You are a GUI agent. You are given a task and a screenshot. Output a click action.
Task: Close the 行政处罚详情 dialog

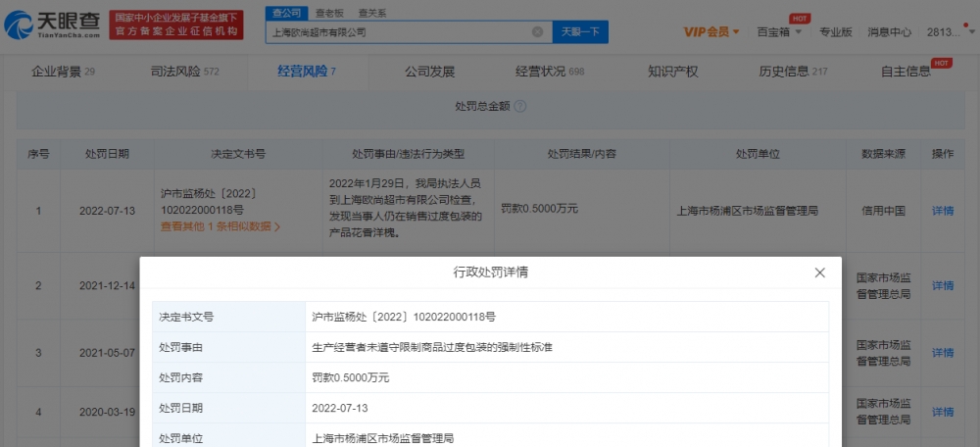point(820,273)
